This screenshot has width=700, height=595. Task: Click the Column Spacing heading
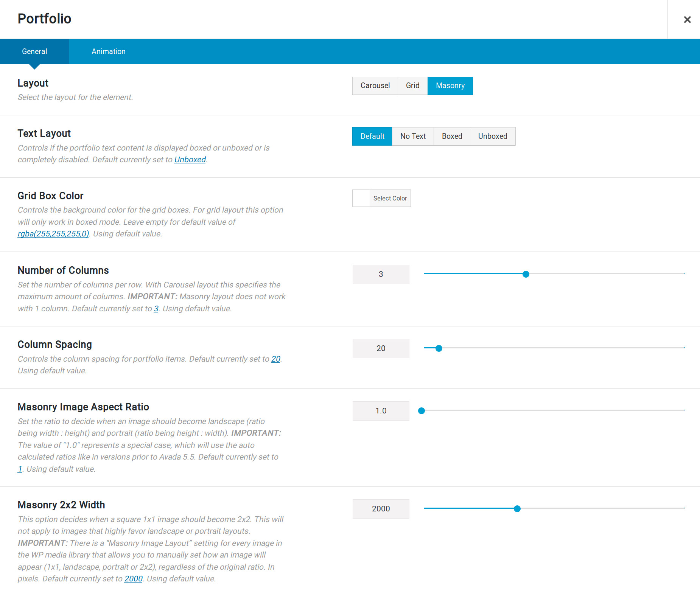tap(55, 345)
